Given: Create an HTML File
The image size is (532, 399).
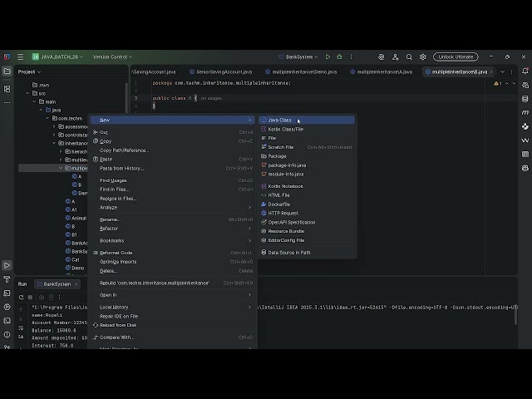Looking at the screenshot, I should coord(307,195).
